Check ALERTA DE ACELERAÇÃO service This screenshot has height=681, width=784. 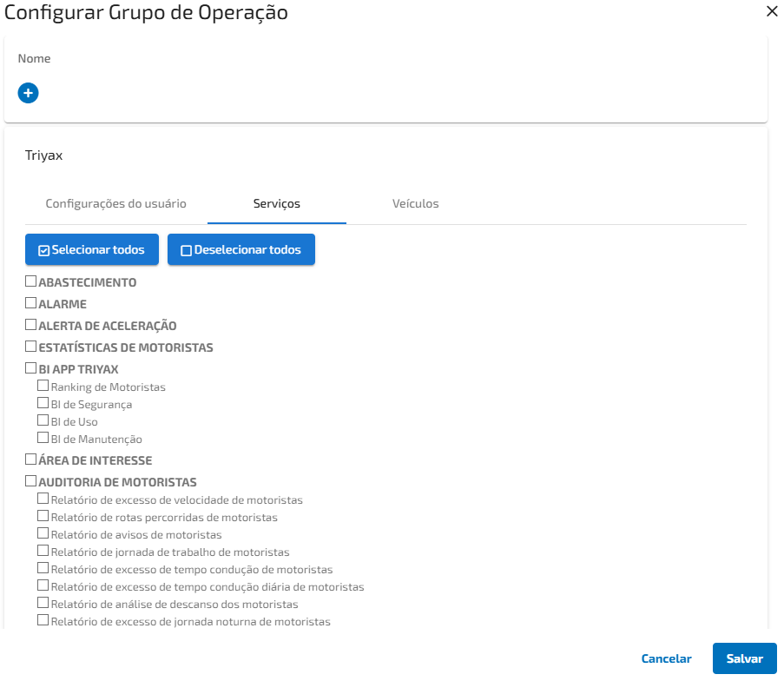(31, 325)
